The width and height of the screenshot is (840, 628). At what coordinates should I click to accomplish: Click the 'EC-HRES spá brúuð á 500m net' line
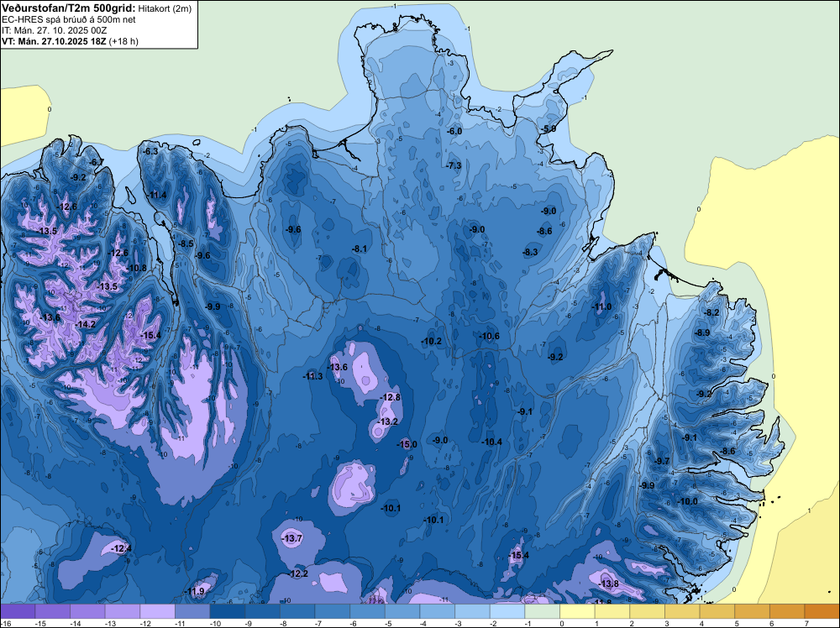point(69,20)
